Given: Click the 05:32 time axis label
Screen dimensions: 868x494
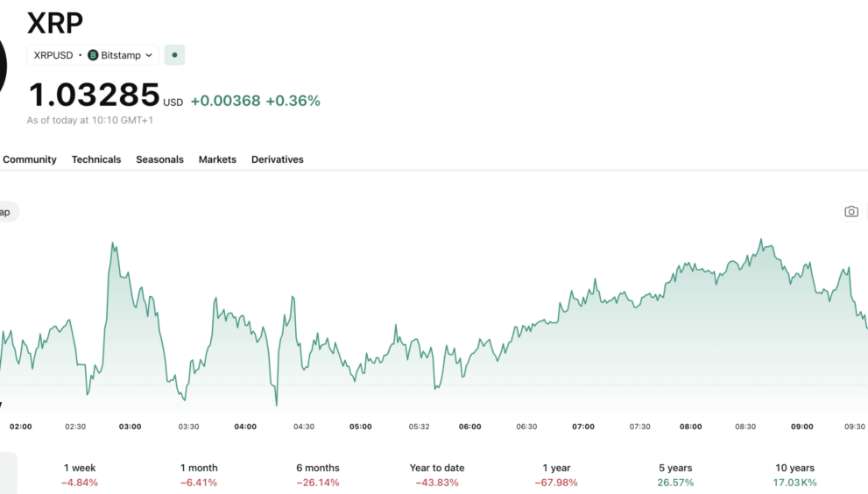Looking at the screenshot, I should (419, 427).
